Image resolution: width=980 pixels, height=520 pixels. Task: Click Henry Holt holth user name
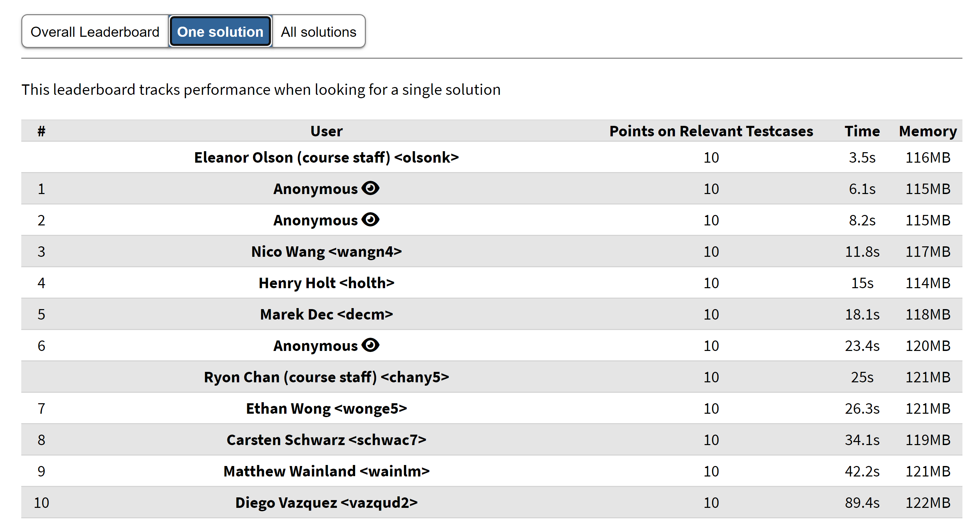(x=326, y=283)
